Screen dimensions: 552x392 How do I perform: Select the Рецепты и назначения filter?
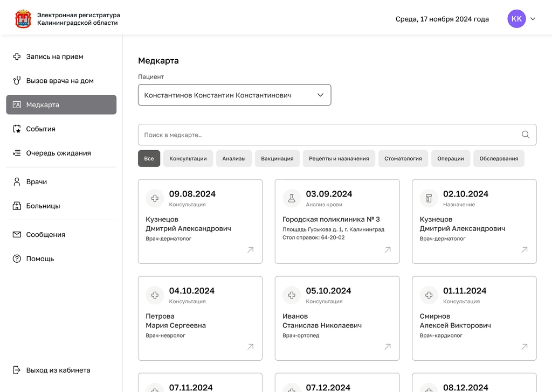pos(339,158)
